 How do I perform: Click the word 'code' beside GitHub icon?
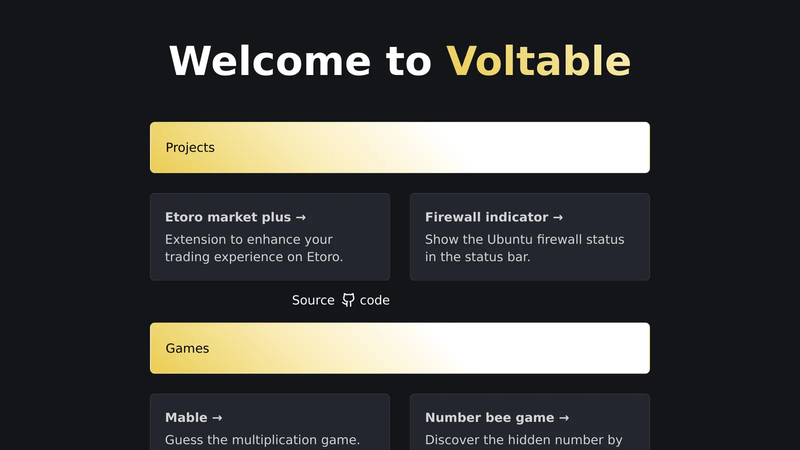coord(374,301)
